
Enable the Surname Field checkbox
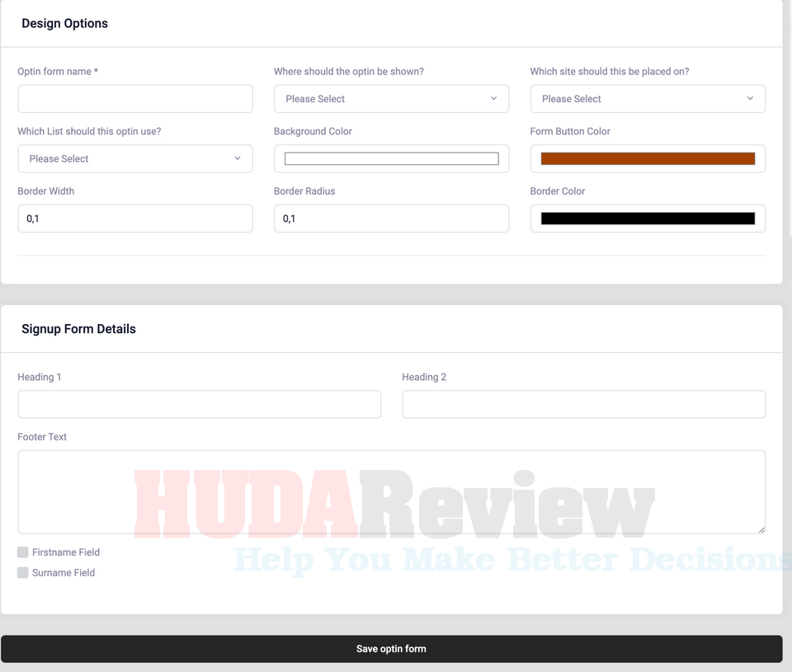click(x=23, y=572)
